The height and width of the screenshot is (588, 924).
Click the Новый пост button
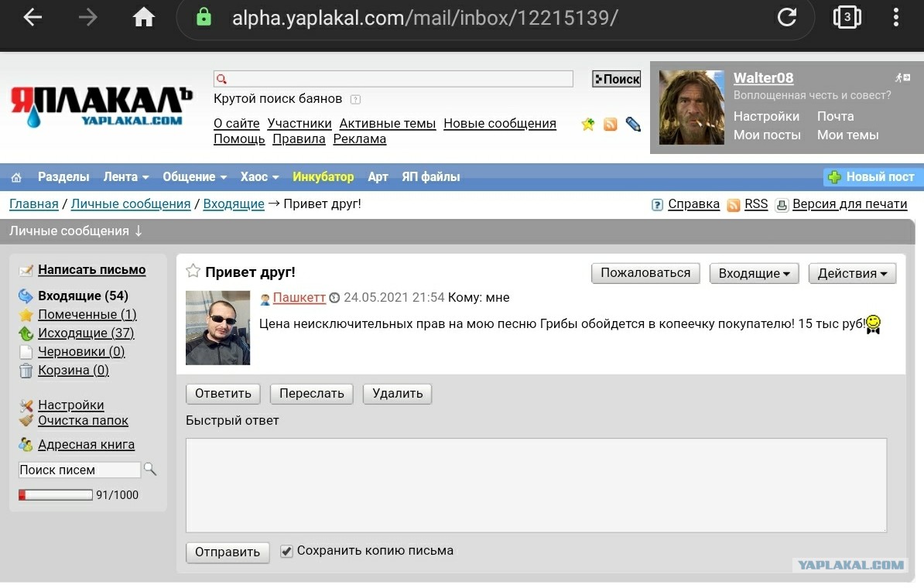(873, 176)
